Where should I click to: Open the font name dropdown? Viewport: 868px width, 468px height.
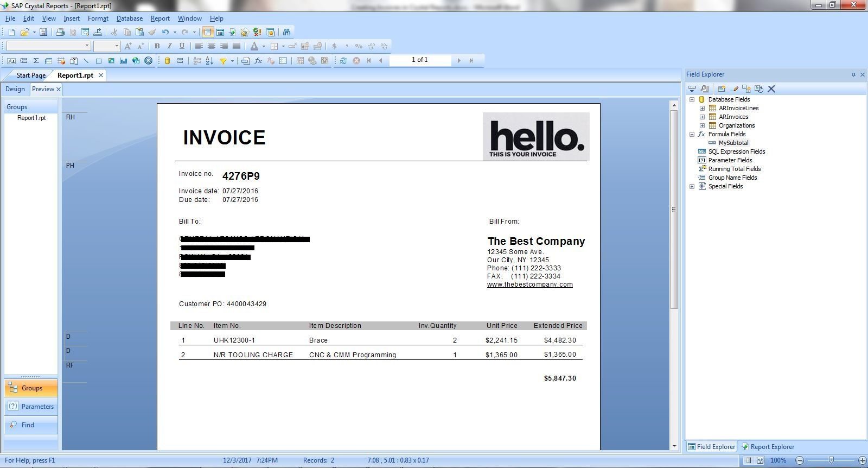(87, 46)
